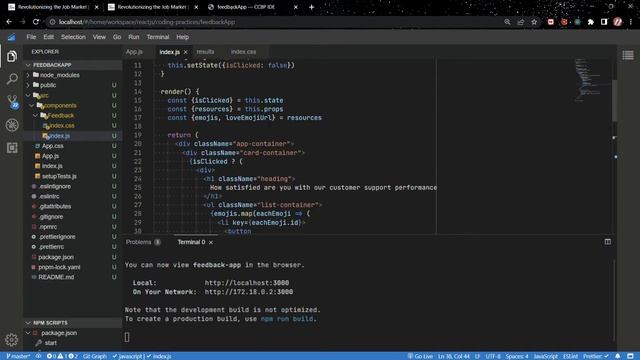Open the 172.18.0.2:3000 network link

[249, 292]
